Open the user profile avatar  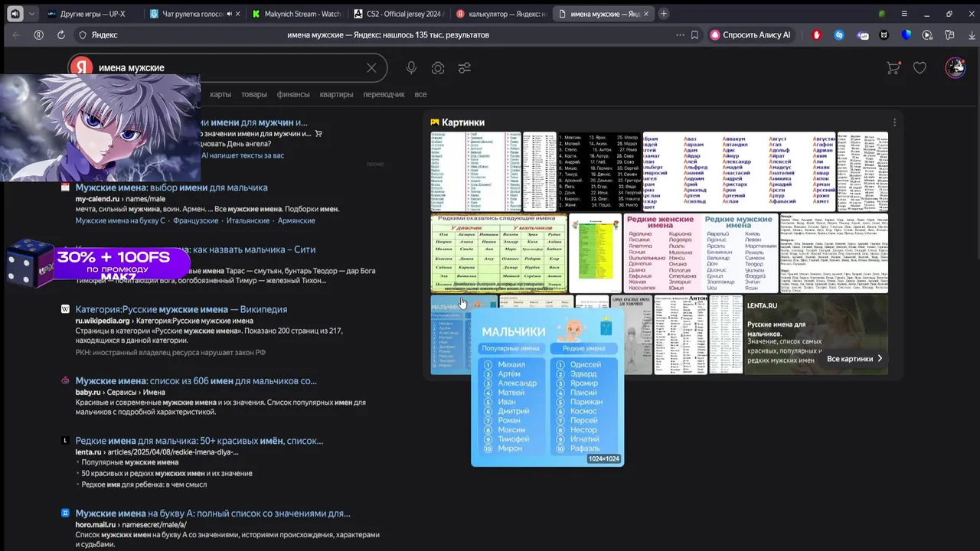click(955, 67)
